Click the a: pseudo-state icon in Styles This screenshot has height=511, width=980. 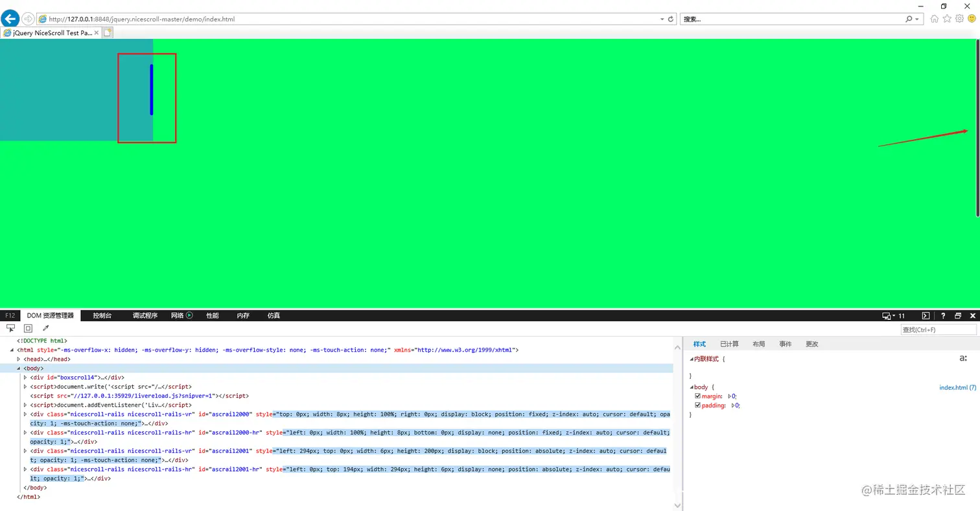pos(963,358)
